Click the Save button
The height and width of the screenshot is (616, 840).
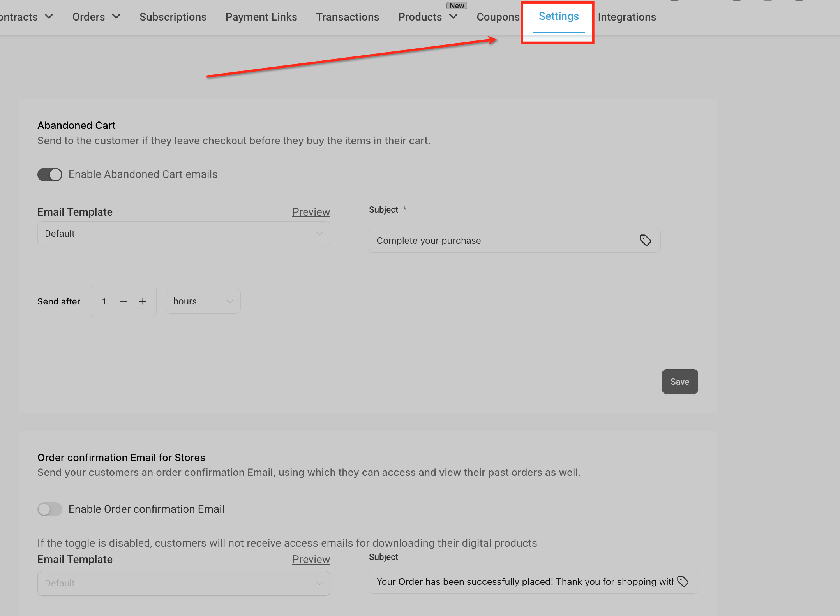[679, 382]
